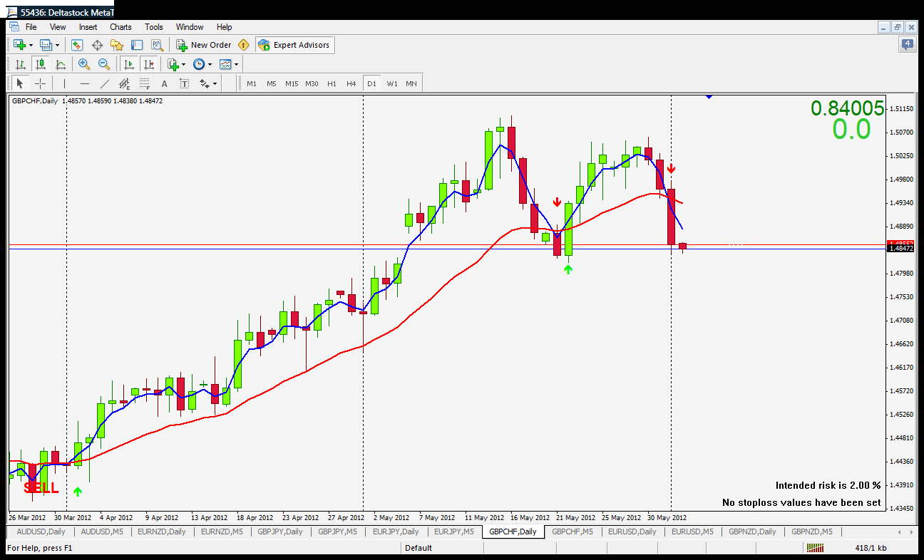The height and width of the screenshot is (560, 924).
Task: Zoom in on the chart
Action: point(84,64)
